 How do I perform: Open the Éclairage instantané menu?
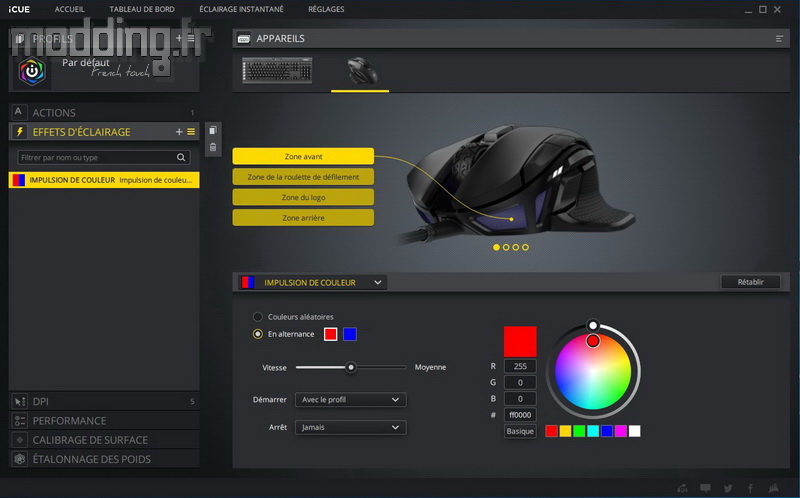pyautogui.click(x=241, y=9)
